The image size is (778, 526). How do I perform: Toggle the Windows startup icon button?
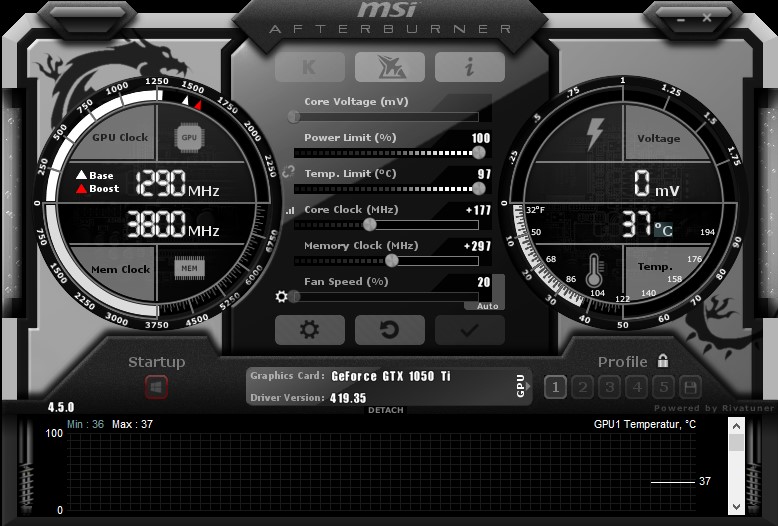coord(156,388)
